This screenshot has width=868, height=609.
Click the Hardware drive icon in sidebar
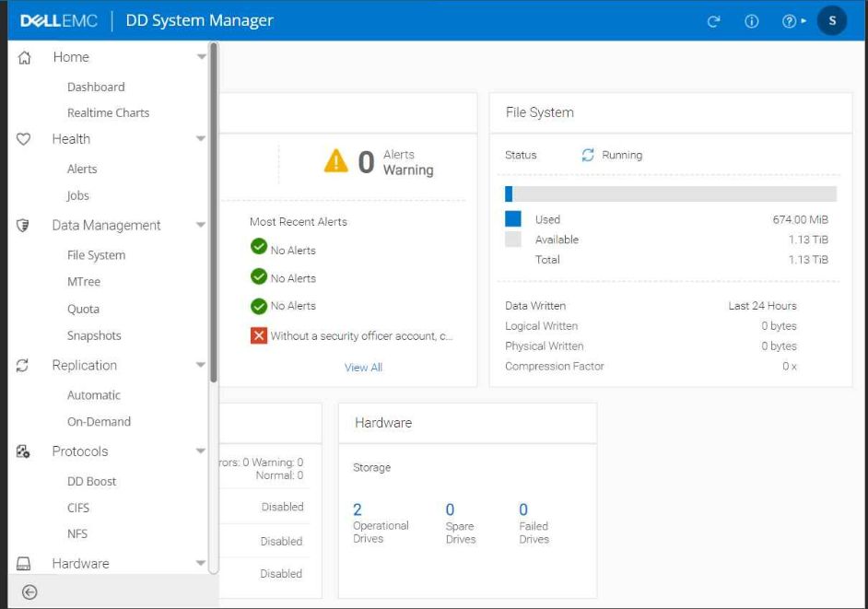click(x=23, y=564)
